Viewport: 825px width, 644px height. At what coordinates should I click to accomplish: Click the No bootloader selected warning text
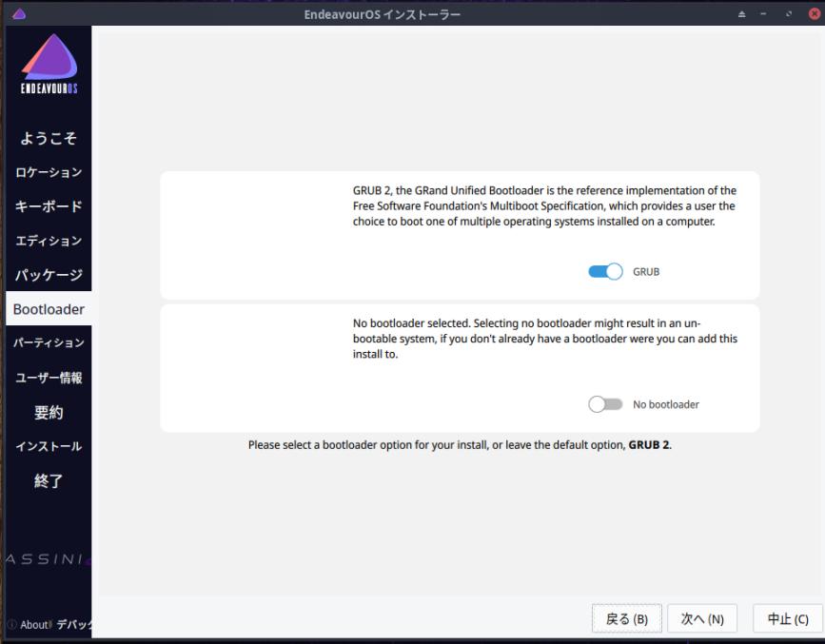544,339
